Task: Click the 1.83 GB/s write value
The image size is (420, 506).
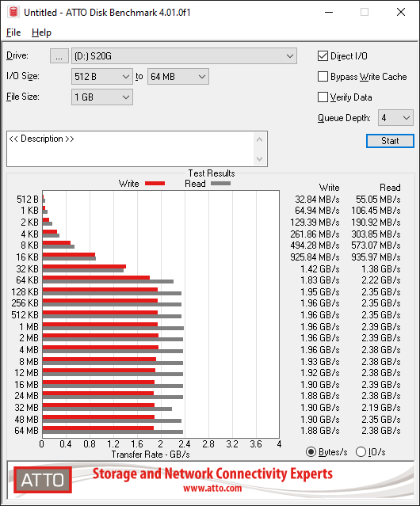Action: pos(320,280)
